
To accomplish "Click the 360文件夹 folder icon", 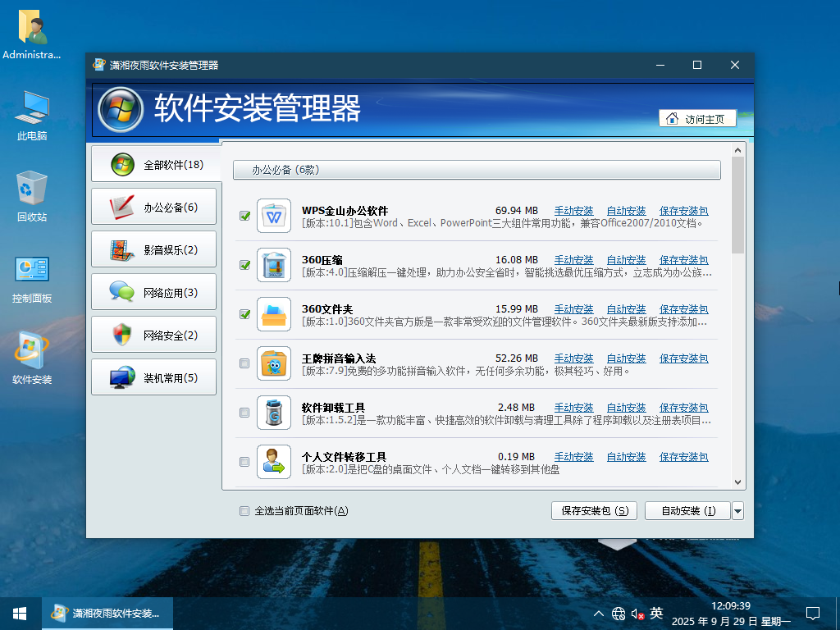I will point(274,314).
